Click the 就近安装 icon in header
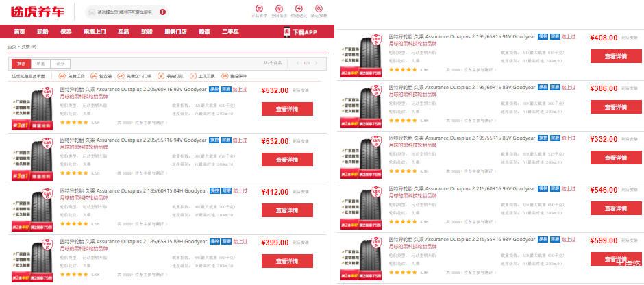 [319, 9]
